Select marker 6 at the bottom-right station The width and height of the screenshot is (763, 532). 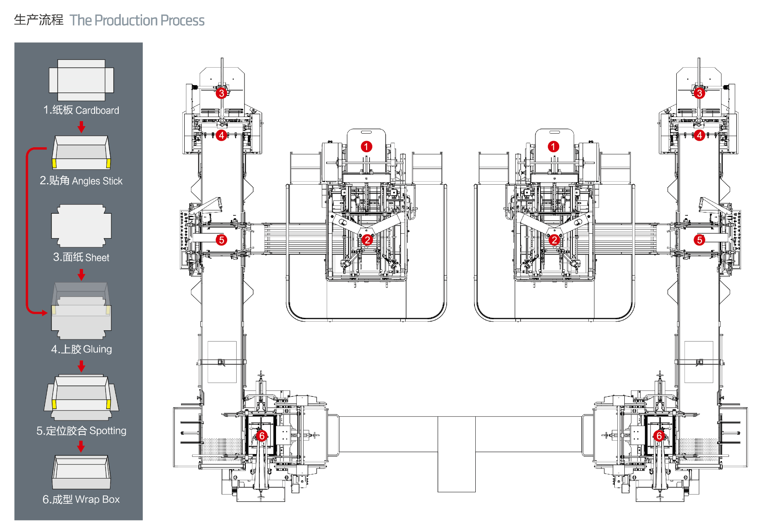(659, 436)
